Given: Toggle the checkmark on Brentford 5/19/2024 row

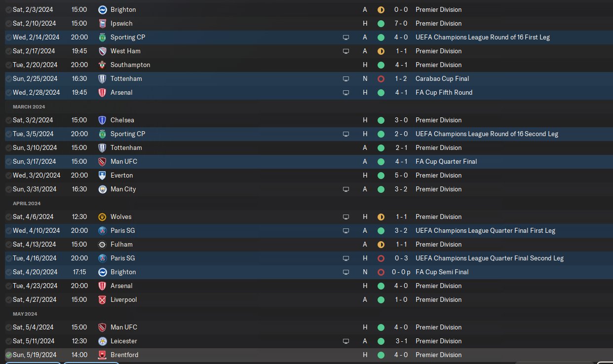Looking at the screenshot, I should pos(8,355).
